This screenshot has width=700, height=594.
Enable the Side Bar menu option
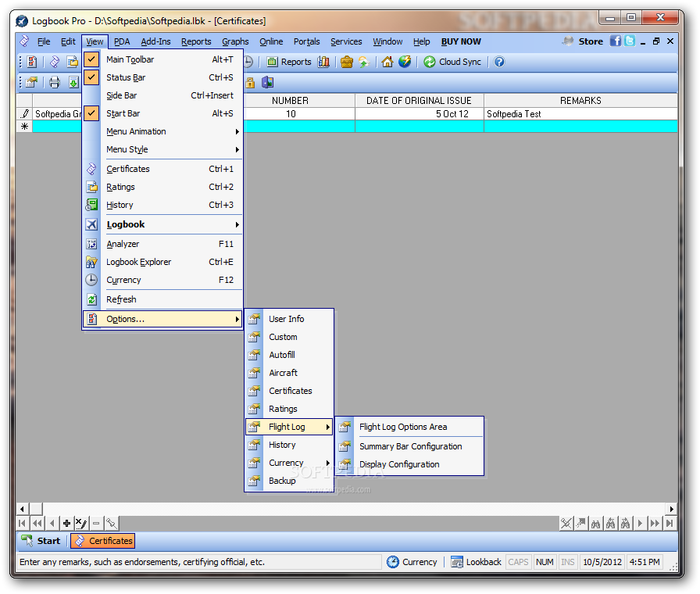pyautogui.click(x=162, y=95)
